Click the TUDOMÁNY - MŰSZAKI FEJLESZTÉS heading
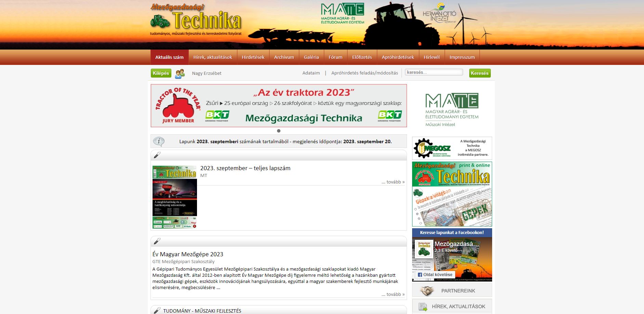This screenshot has height=314, width=644. 202,311
